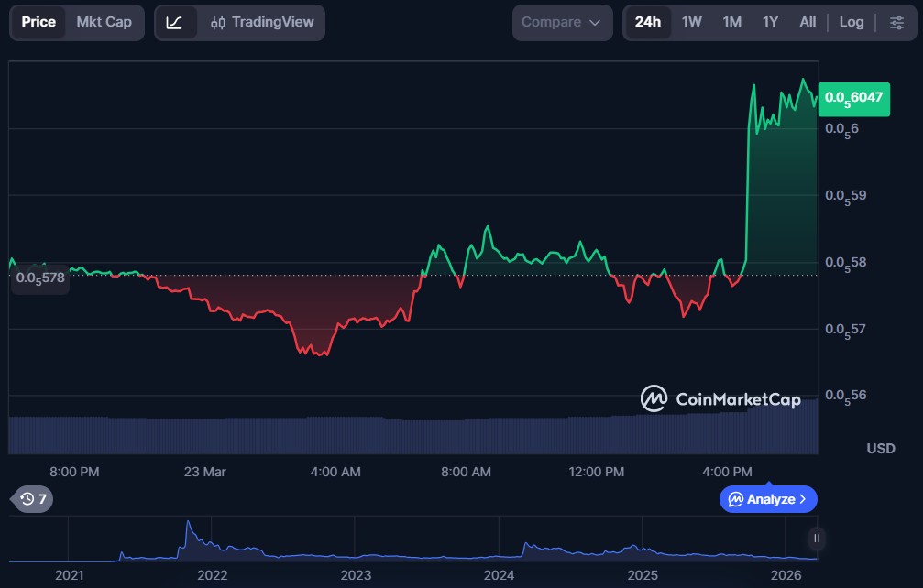Open the Analyze chevron menu

tap(768, 499)
